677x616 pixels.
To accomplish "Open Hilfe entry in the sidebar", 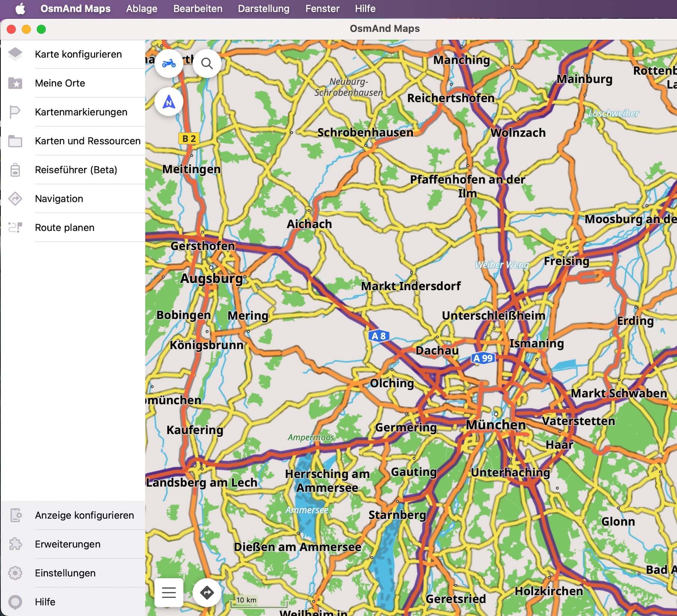I will [x=73, y=602].
